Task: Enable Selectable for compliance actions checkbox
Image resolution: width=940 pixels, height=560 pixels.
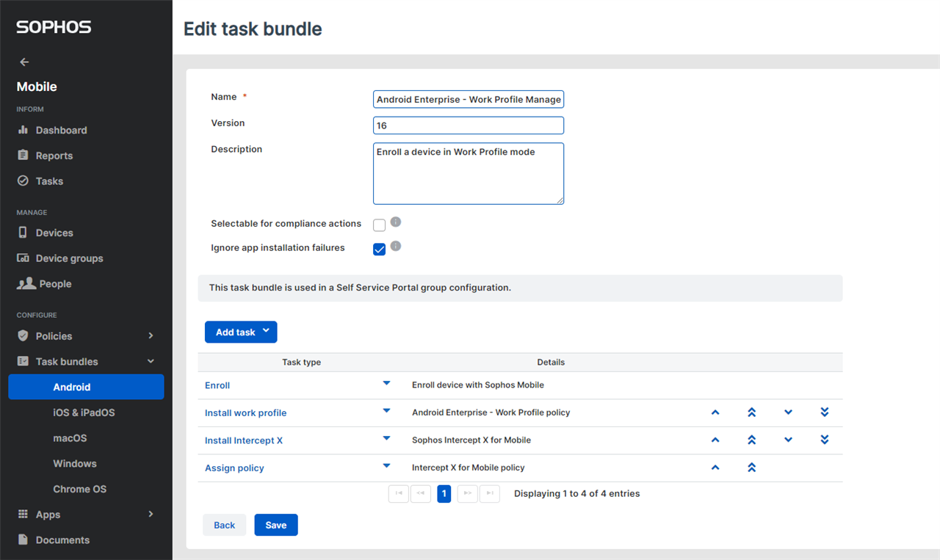Action: tap(379, 225)
